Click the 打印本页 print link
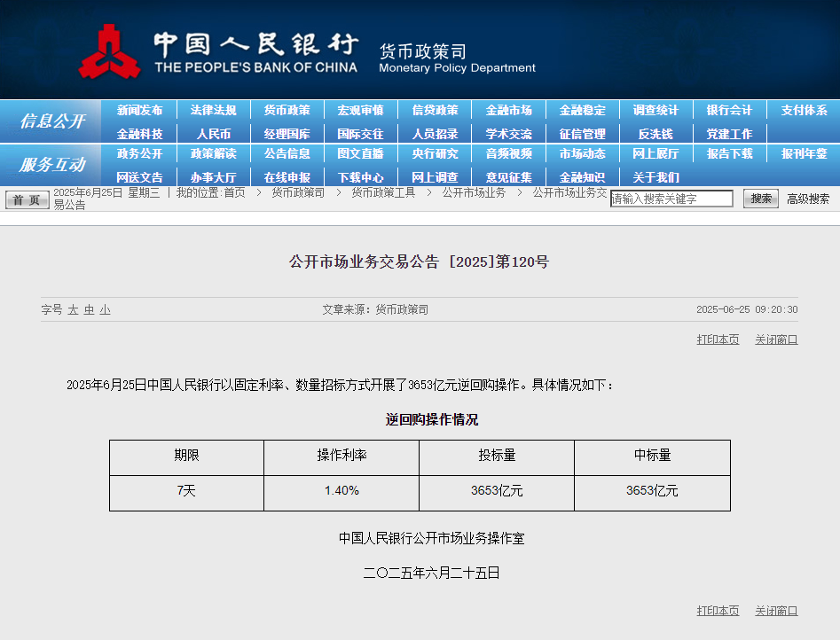This screenshot has height=640, width=840. click(x=718, y=339)
